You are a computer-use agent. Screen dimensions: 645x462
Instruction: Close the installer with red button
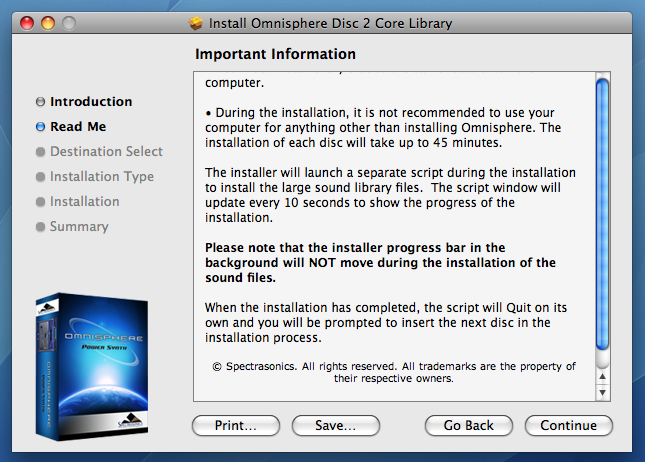27,23
